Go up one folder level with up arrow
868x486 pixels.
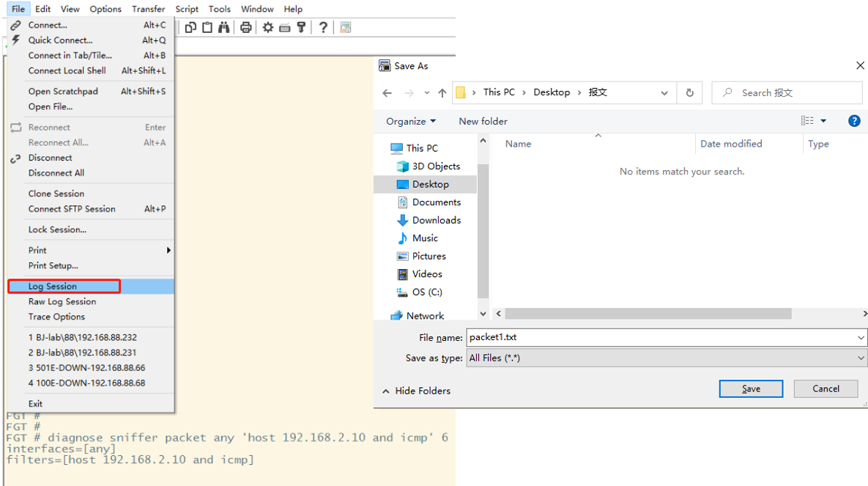click(x=442, y=93)
